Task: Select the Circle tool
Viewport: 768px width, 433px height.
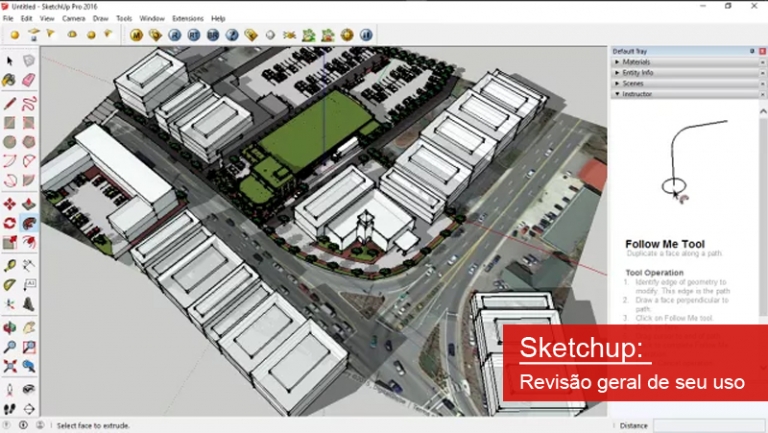Action: pyautogui.click(x=10, y=142)
